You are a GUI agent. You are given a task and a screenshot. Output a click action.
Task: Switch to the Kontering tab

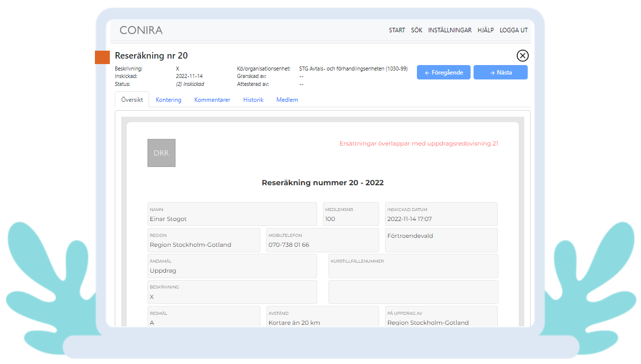(168, 100)
